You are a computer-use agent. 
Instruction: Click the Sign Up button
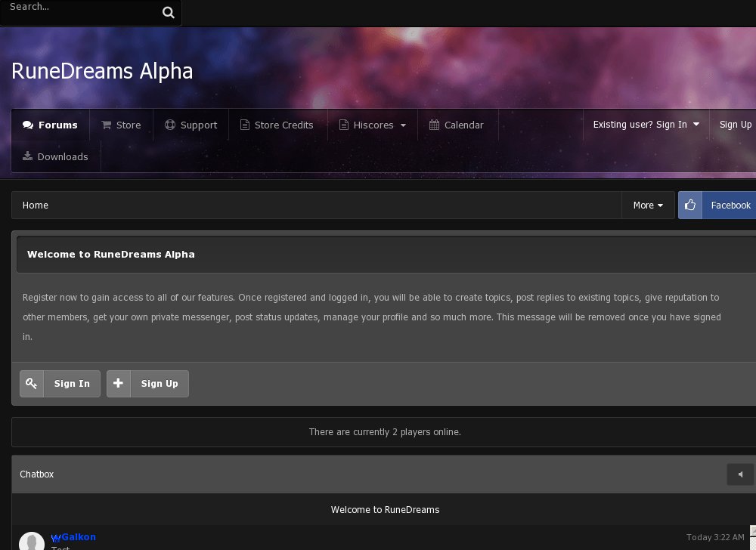(x=736, y=125)
